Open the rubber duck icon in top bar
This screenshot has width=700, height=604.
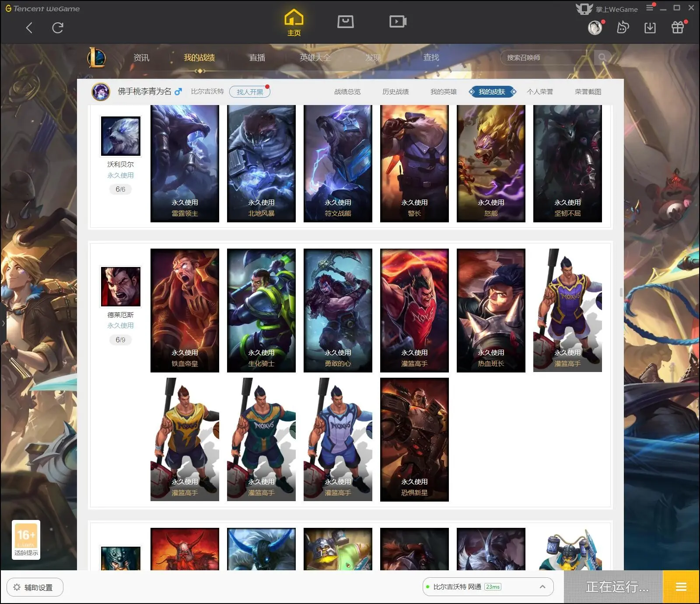(x=623, y=28)
